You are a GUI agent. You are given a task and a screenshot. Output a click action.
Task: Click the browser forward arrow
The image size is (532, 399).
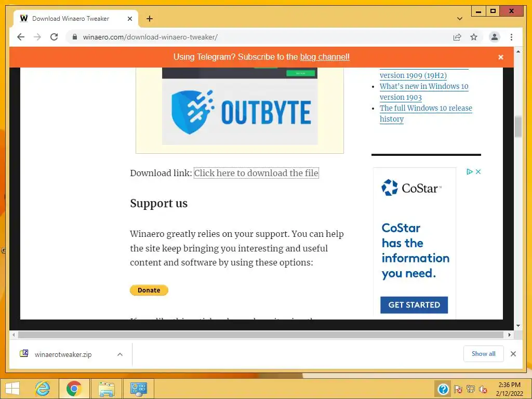pyautogui.click(x=37, y=37)
